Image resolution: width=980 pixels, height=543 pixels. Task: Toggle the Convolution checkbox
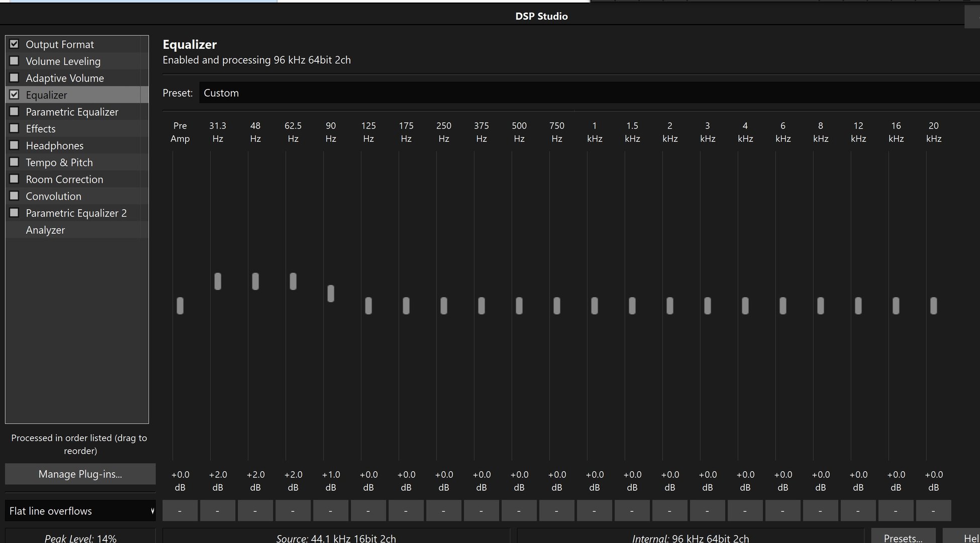pyautogui.click(x=14, y=196)
